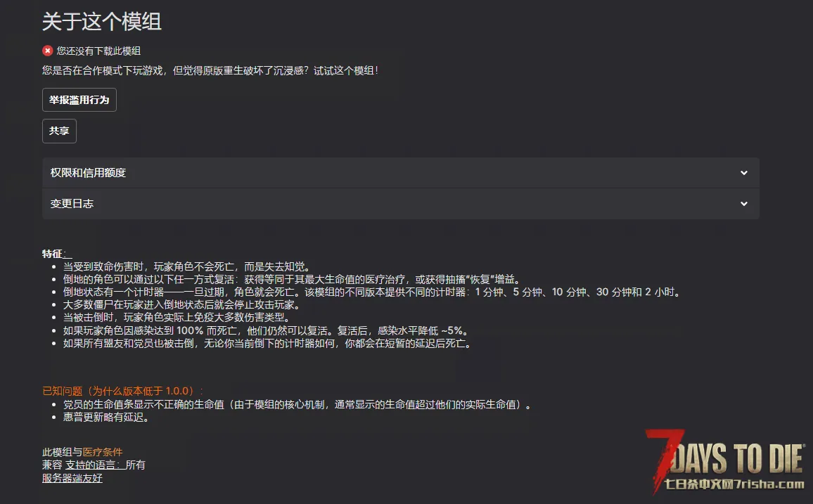Click the 举报滥用行为 button
This screenshot has height=504, width=813.
pos(79,100)
